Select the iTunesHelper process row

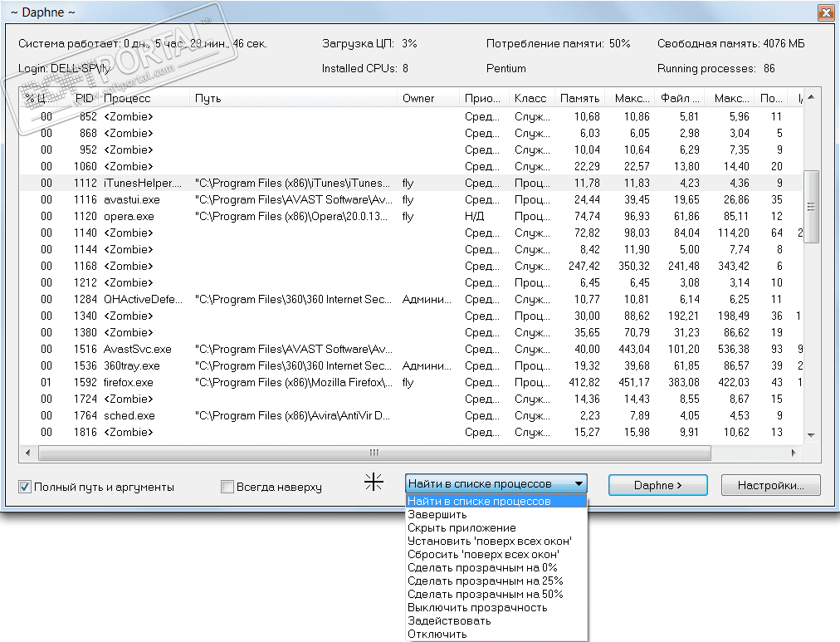coord(411,183)
